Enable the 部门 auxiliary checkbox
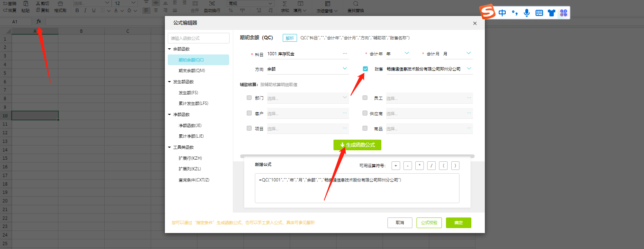This screenshot has height=249, width=644. (249, 98)
